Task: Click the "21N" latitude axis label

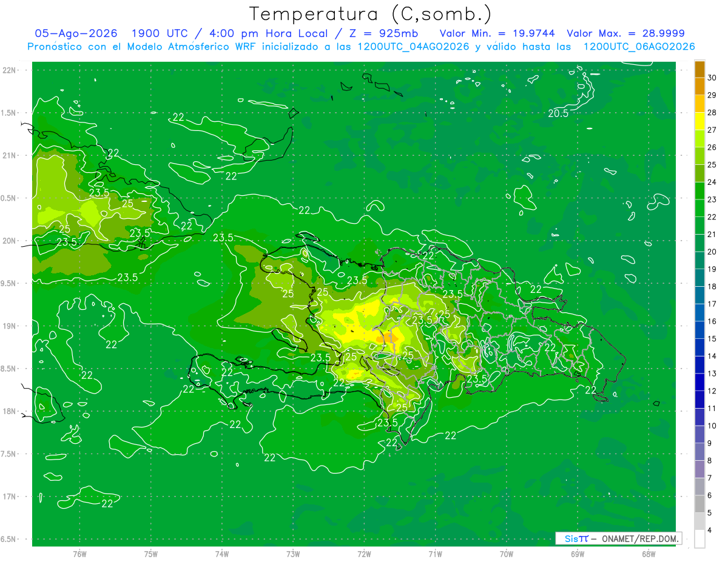Action: [x=9, y=155]
